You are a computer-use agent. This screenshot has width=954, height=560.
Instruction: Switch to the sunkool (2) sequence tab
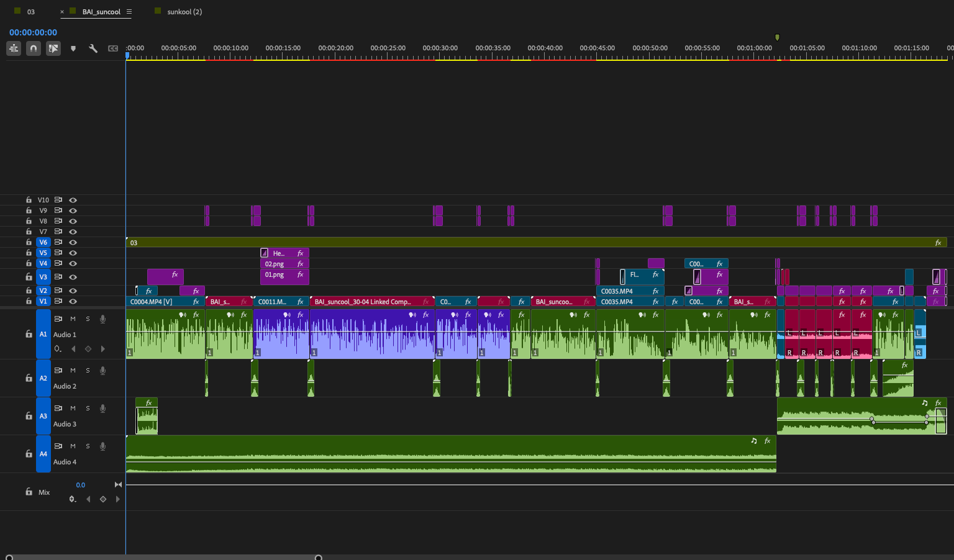point(184,12)
